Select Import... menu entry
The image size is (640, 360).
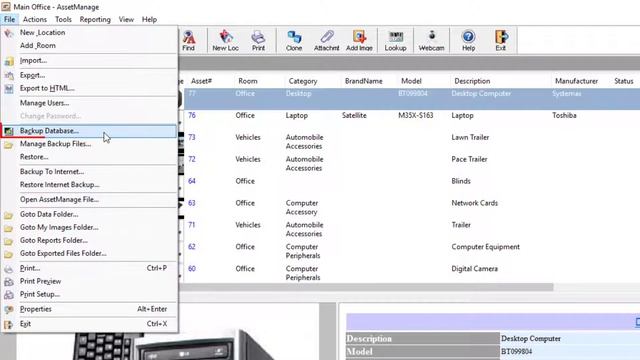[x=89, y=60]
